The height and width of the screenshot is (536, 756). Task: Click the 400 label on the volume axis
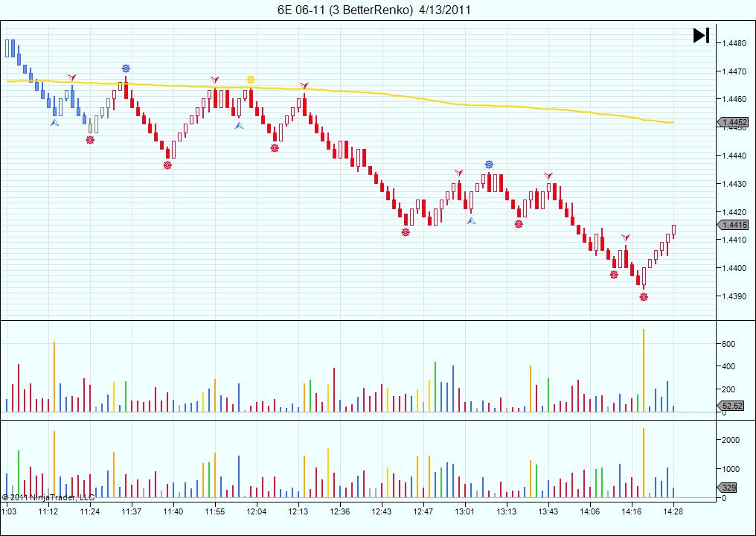(728, 367)
